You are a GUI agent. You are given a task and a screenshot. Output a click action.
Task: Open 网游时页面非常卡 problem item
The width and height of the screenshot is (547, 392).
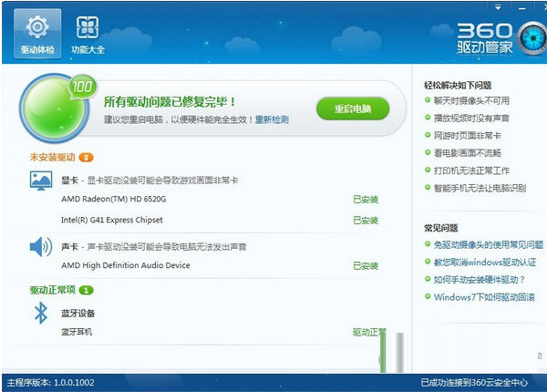coord(467,136)
